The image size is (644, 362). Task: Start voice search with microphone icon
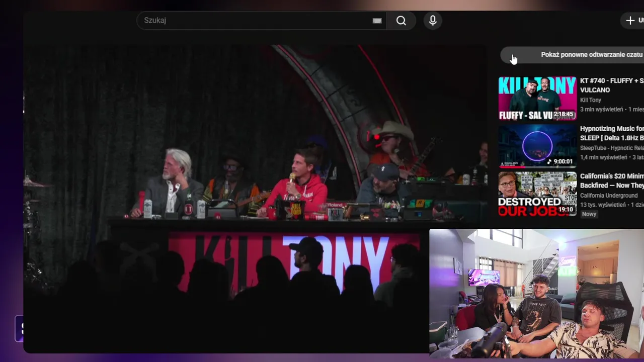pos(433,21)
